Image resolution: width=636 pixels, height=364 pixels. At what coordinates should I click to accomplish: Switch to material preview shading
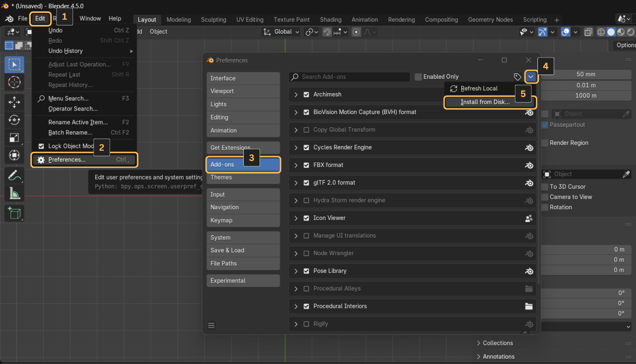pos(621,32)
